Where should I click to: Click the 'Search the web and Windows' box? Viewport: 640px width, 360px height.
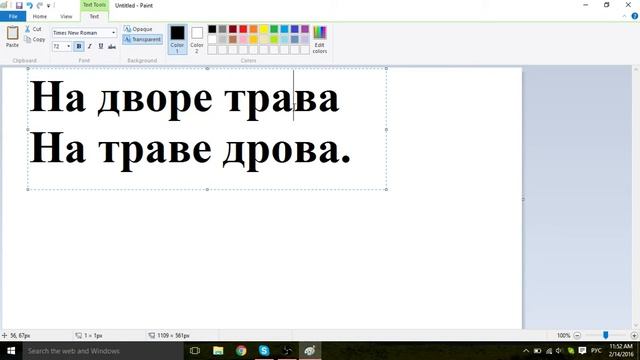point(103,351)
